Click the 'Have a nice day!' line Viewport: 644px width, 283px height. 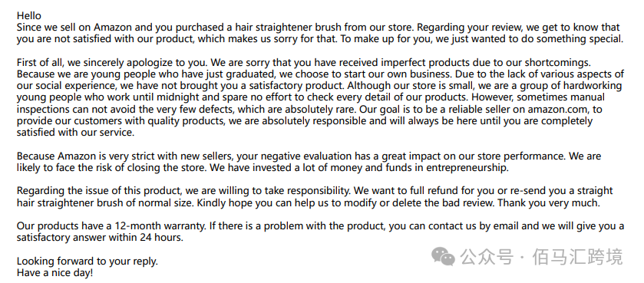pyautogui.click(x=54, y=273)
